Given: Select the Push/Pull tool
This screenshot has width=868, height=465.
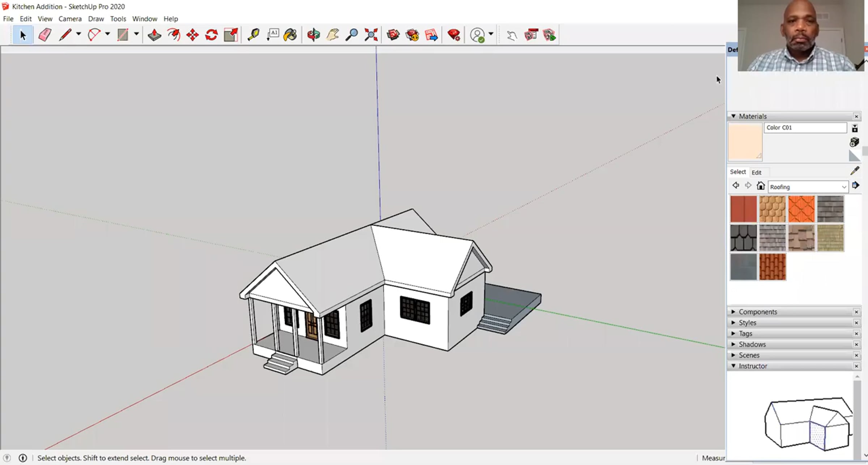Looking at the screenshot, I should coord(154,35).
